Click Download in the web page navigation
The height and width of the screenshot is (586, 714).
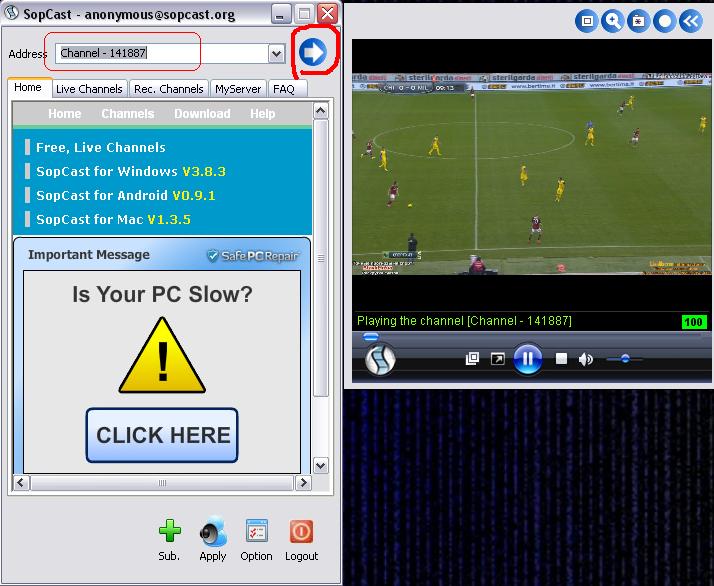202,113
